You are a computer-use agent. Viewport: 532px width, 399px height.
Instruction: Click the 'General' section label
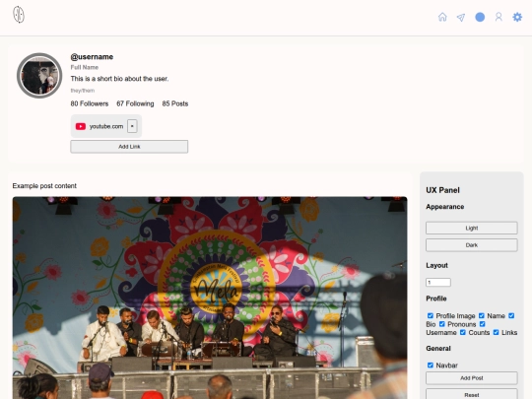coord(438,349)
